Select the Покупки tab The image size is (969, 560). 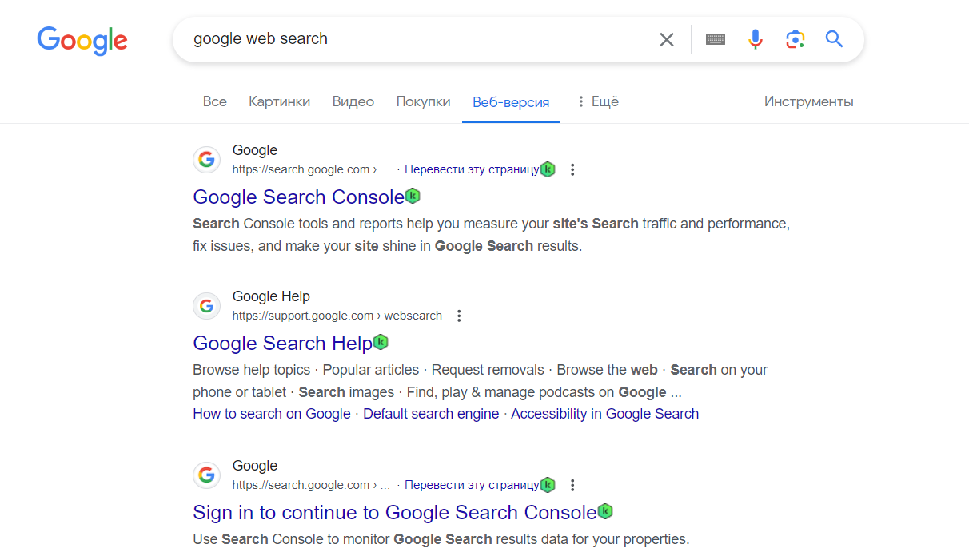(423, 101)
